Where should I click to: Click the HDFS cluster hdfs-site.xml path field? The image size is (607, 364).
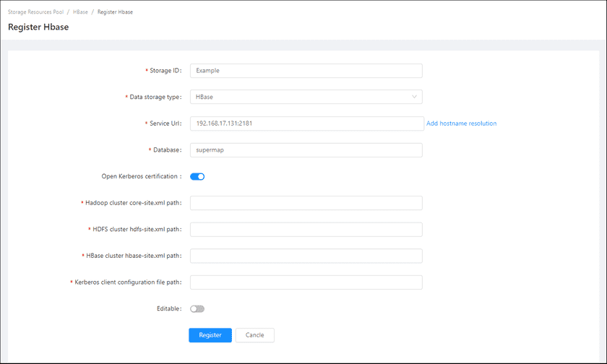(x=306, y=230)
